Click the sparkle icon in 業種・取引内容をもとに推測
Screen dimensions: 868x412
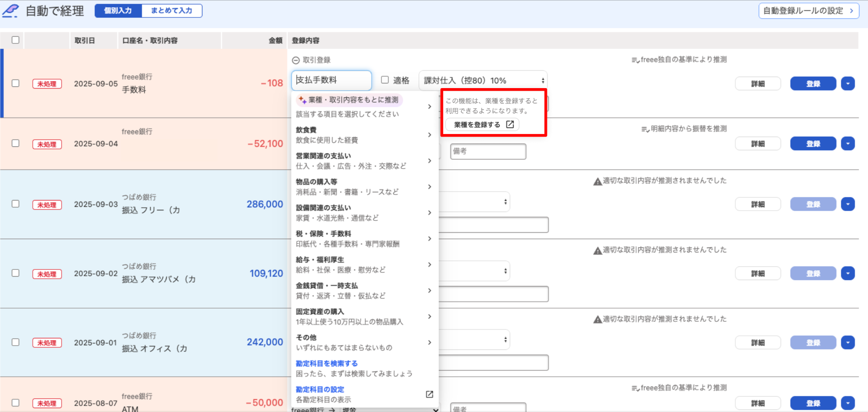tap(302, 100)
